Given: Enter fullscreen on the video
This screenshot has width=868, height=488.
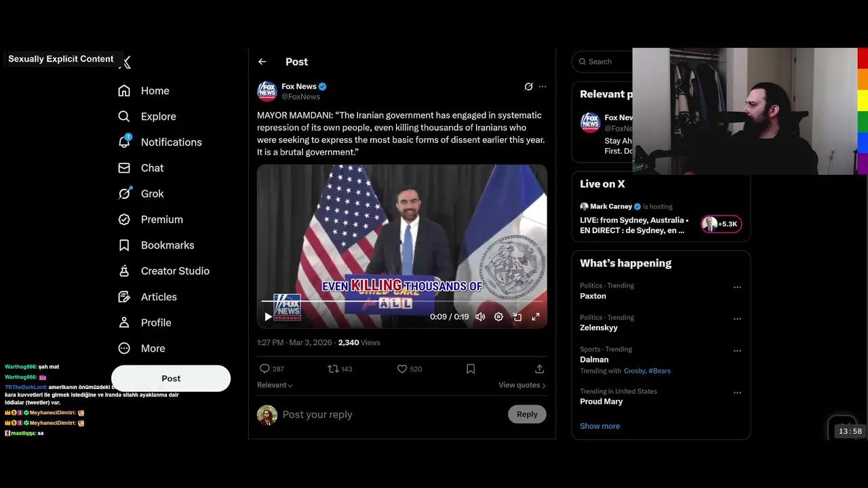Looking at the screenshot, I should pyautogui.click(x=535, y=317).
